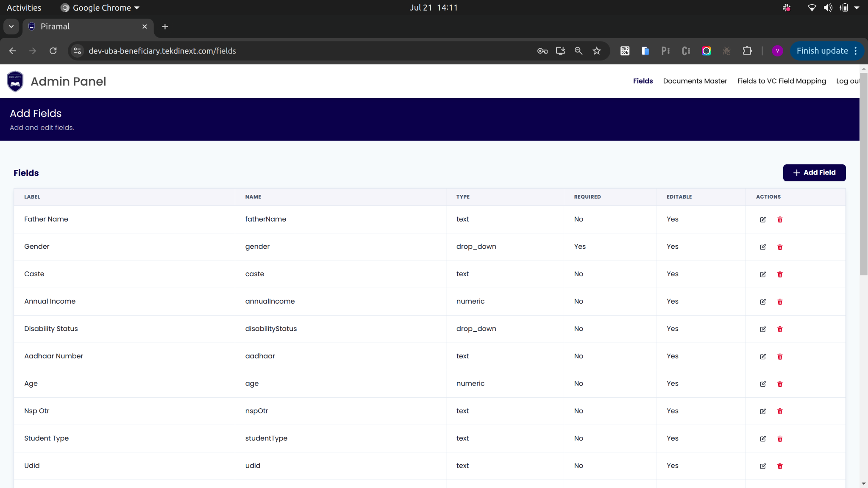868x488 pixels.
Task: Open edit for Nsp Otr row
Action: [x=763, y=411]
